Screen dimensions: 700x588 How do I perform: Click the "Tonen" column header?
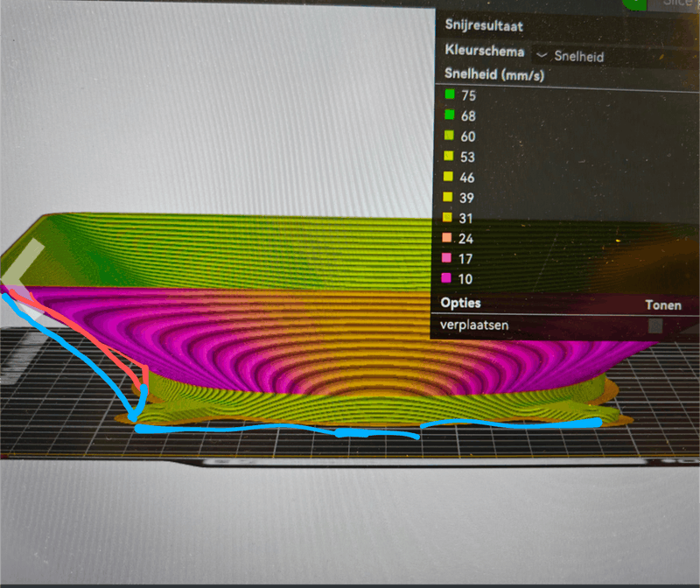pos(663,305)
